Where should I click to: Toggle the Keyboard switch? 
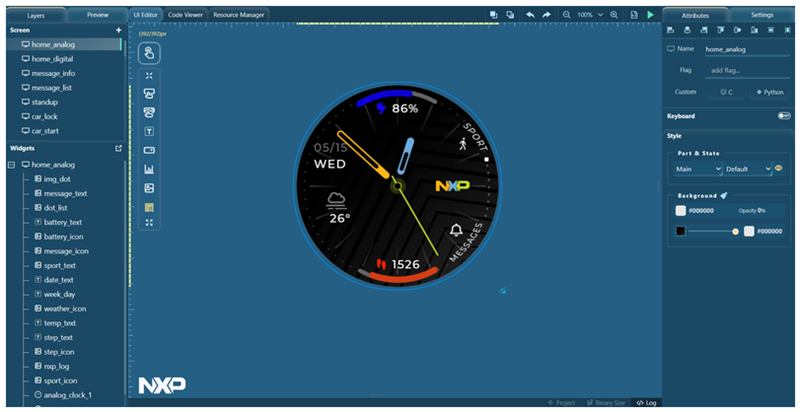(784, 116)
